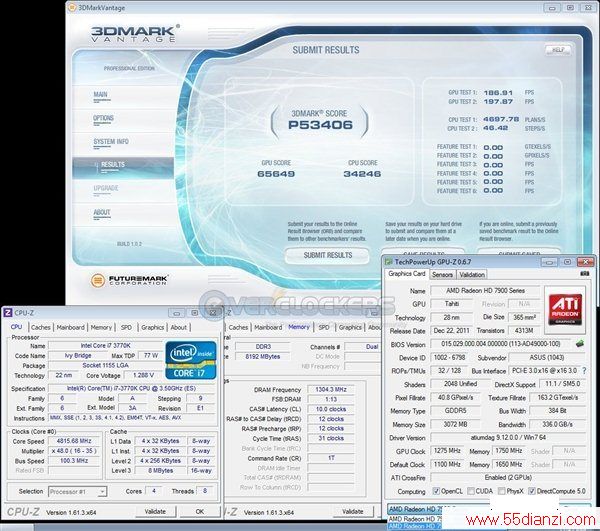The height and width of the screenshot is (531, 600).
Task: Switch to the Caches tab in front CPU-Z window
Action: pos(41,327)
